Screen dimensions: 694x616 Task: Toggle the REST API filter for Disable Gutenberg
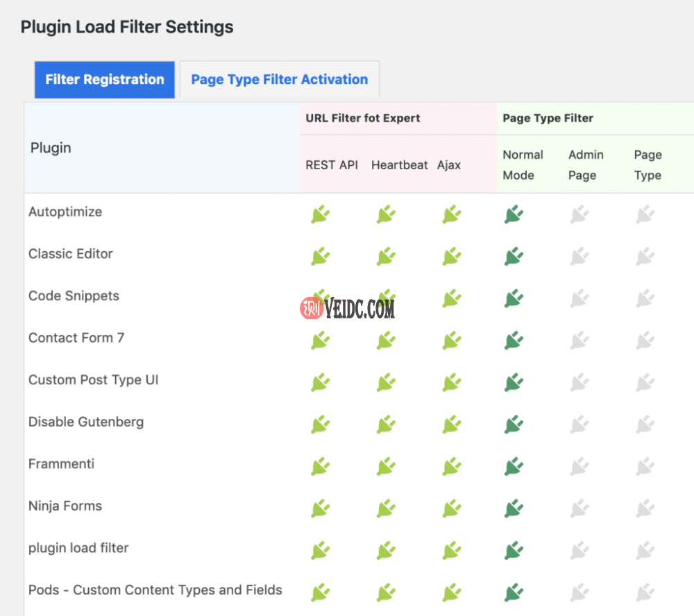pyautogui.click(x=320, y=424)
